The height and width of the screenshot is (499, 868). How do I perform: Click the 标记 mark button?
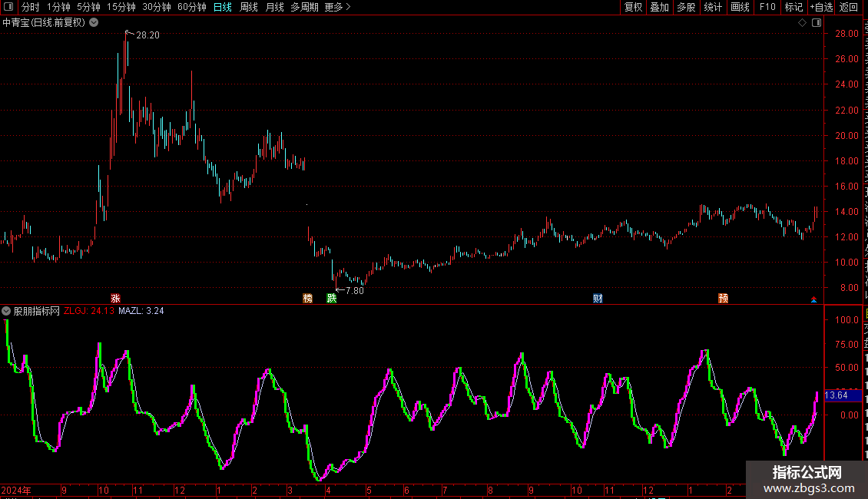click(x=793, y=7)
